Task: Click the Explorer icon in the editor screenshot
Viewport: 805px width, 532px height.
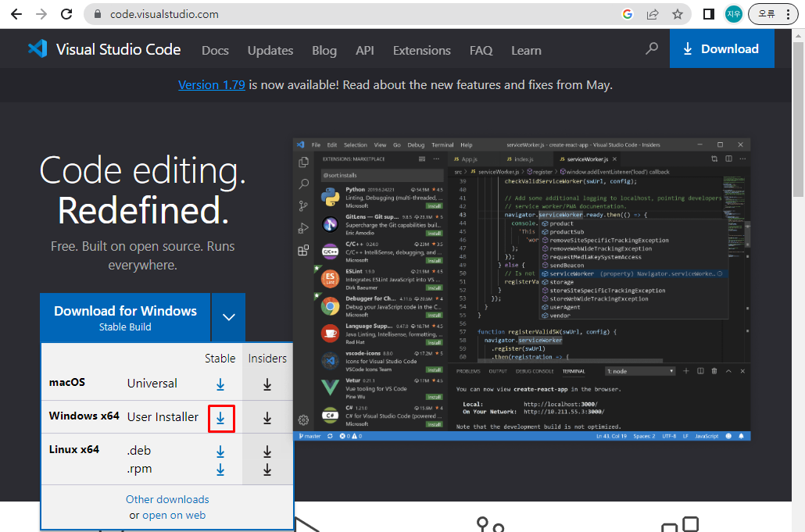Action: (303, 162)
